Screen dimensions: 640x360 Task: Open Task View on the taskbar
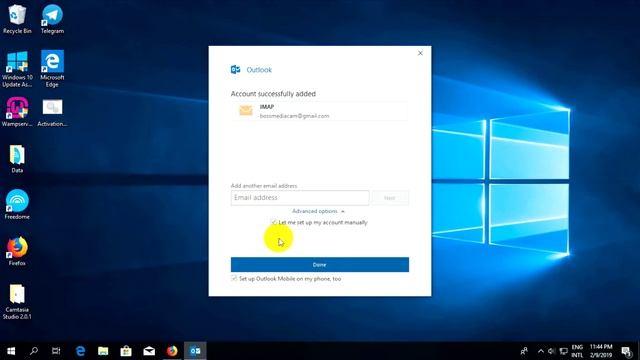pos(56,351)
